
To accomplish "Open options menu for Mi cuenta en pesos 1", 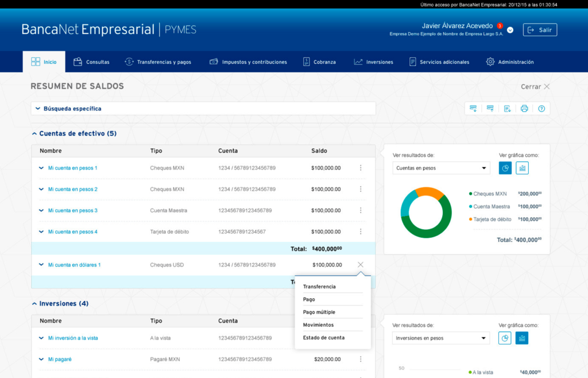I will [x=361, y=168].
